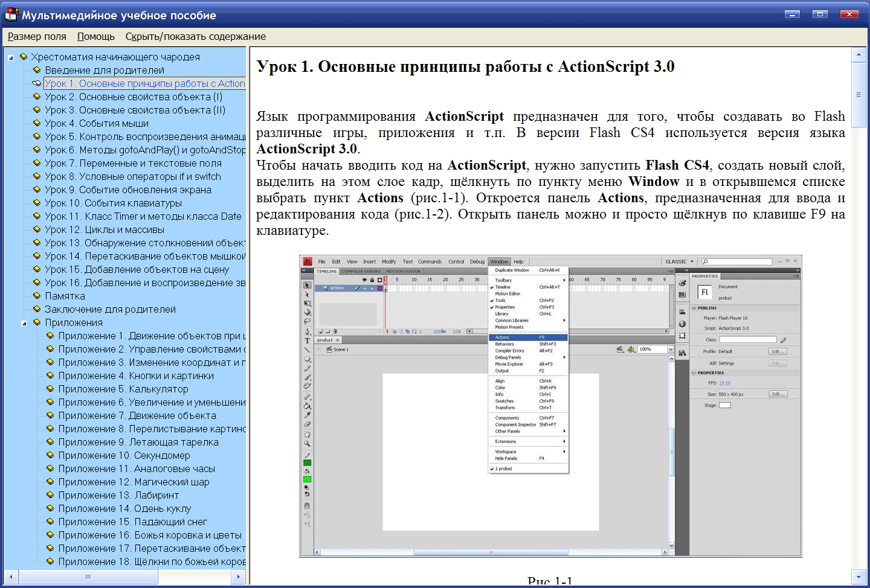
Task: Click Скрыть/показать содержание to toggle contents
Action: tap(195, 36)
